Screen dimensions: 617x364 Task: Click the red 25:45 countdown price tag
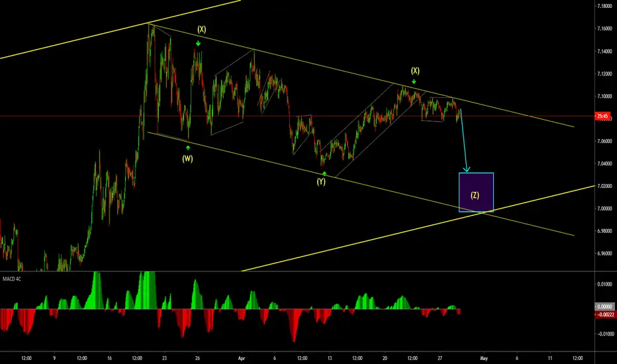(x=603, y=116)
